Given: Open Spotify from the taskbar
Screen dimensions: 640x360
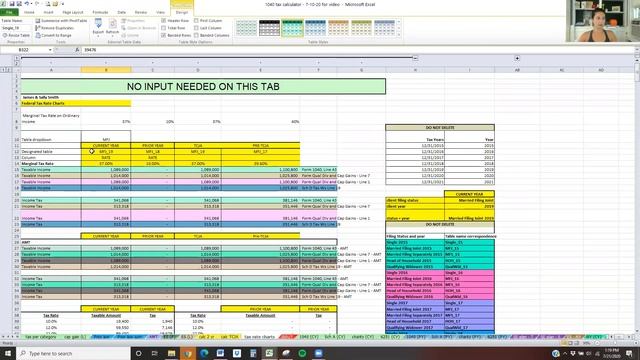Looking at the screenshot, I should [302, 353].
